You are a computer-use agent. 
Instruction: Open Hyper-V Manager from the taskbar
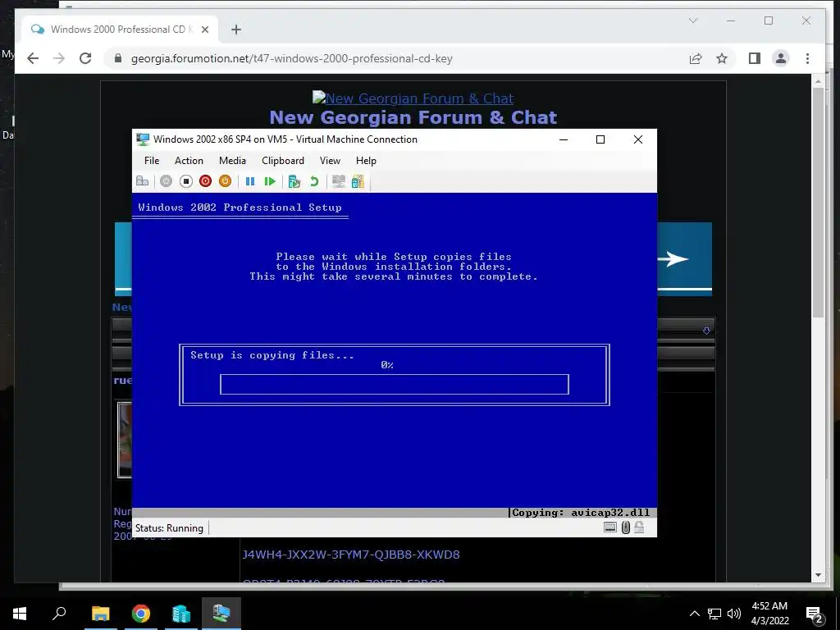click(181, 614)
